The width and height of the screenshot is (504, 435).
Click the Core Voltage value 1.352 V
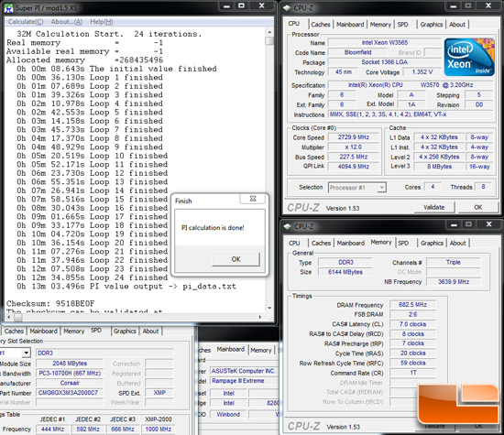point(422,72)
